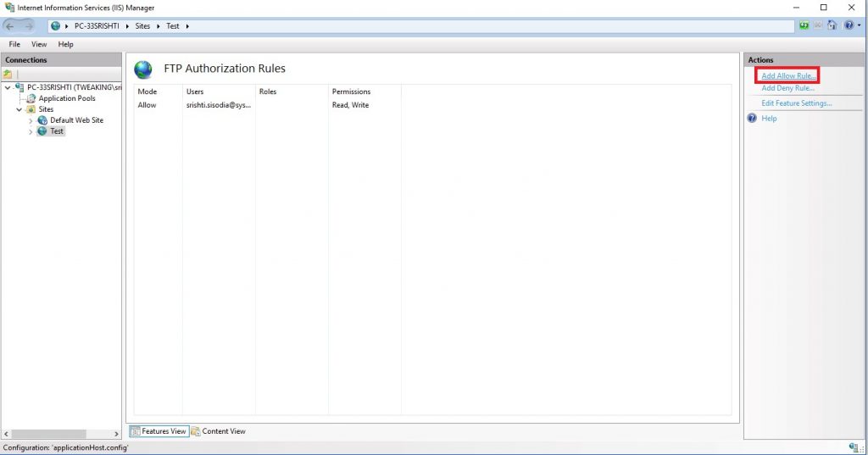Select Default Web Site in tree

point(76,120)
